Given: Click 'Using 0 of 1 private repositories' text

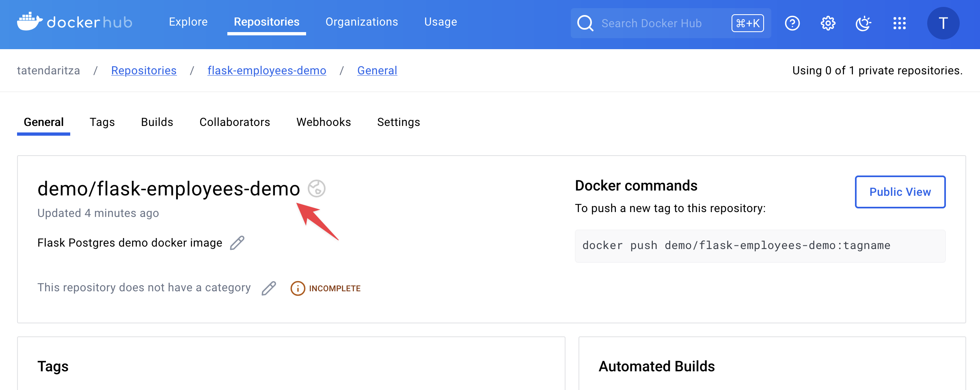Looking at the screenshot, I should click(877, 71).
